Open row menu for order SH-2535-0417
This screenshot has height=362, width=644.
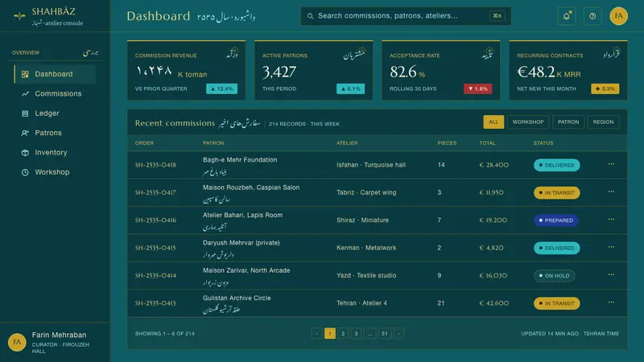click(x=611, y=191)
